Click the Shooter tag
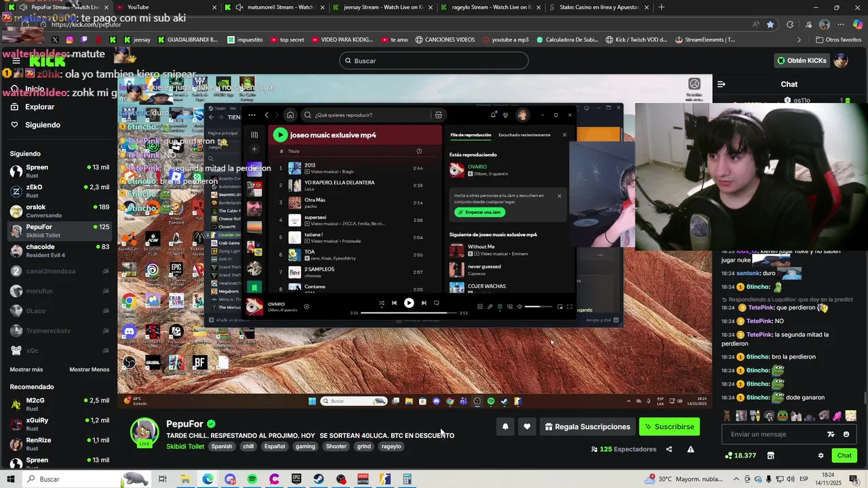 click(336, 447)
